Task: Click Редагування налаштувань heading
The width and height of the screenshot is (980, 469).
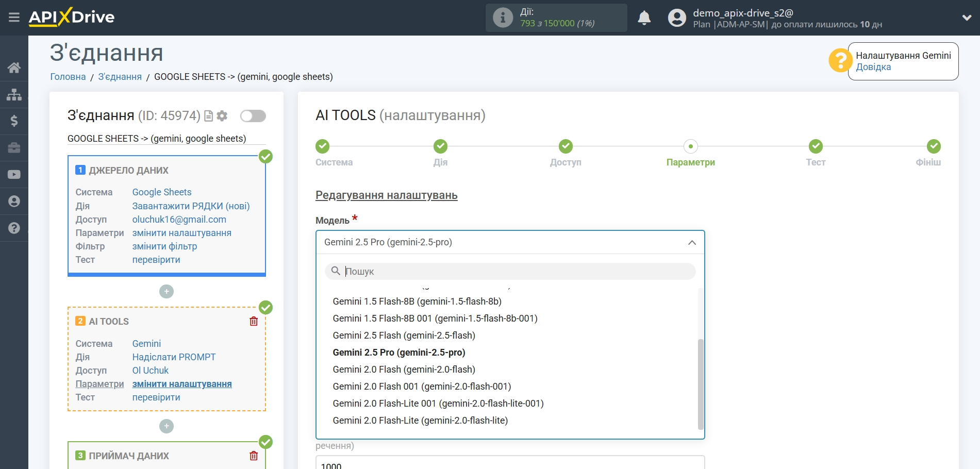Action: point(387,195)
